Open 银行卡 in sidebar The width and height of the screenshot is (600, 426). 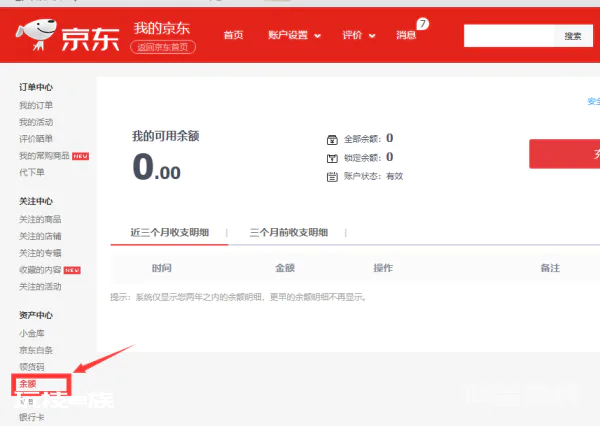(32, 417)
